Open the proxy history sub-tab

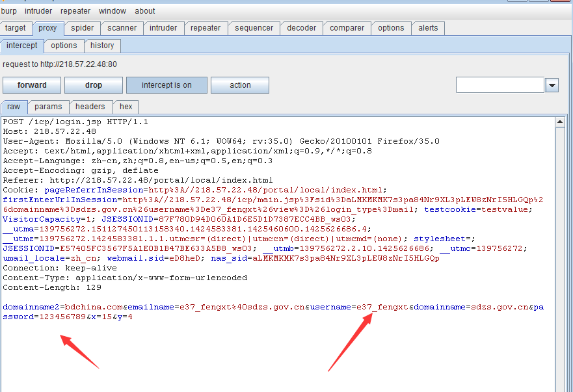click(102, 46)
